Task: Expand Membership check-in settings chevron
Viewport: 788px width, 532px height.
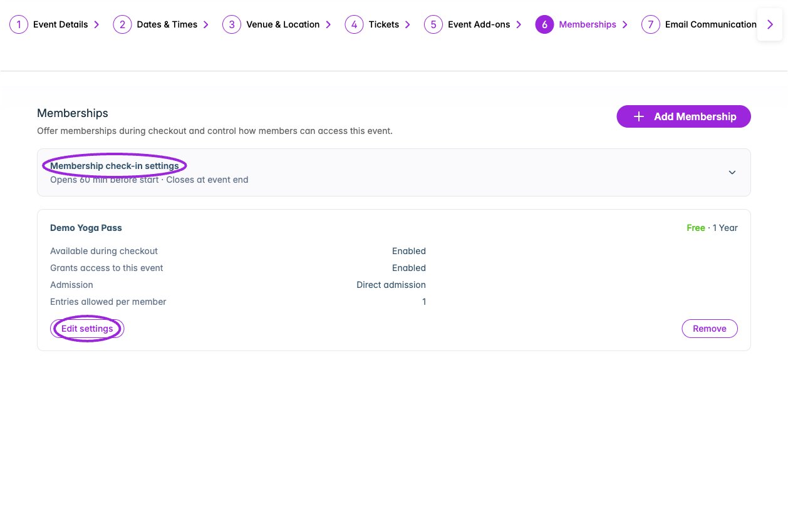Action: pyautogui.click(x=732, y=172)
